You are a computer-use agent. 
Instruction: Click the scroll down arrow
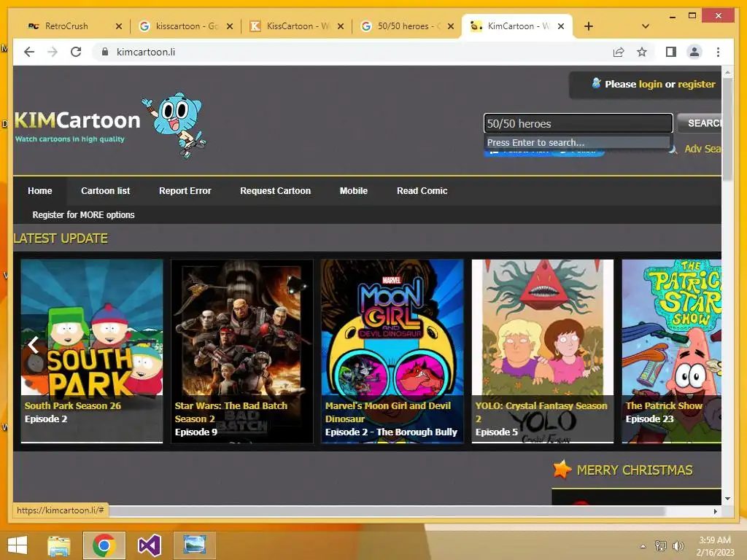[727, 499]
